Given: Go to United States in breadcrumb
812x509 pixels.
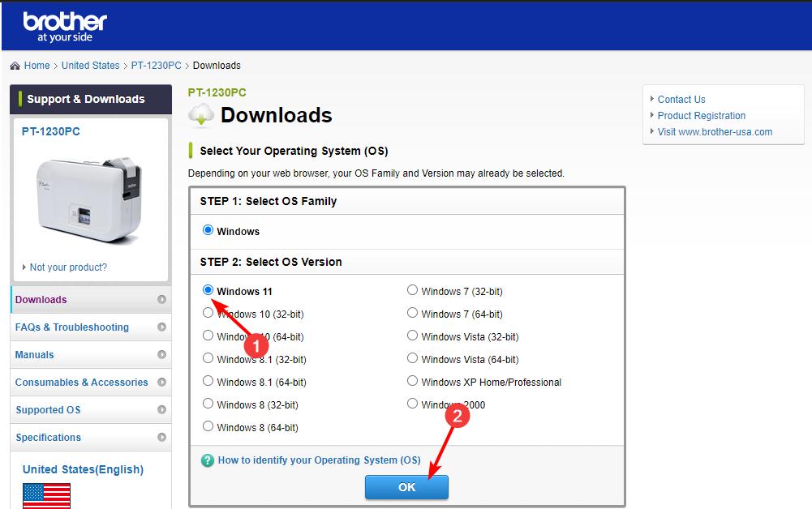Looking at the screenshot, I should point(90,66).
